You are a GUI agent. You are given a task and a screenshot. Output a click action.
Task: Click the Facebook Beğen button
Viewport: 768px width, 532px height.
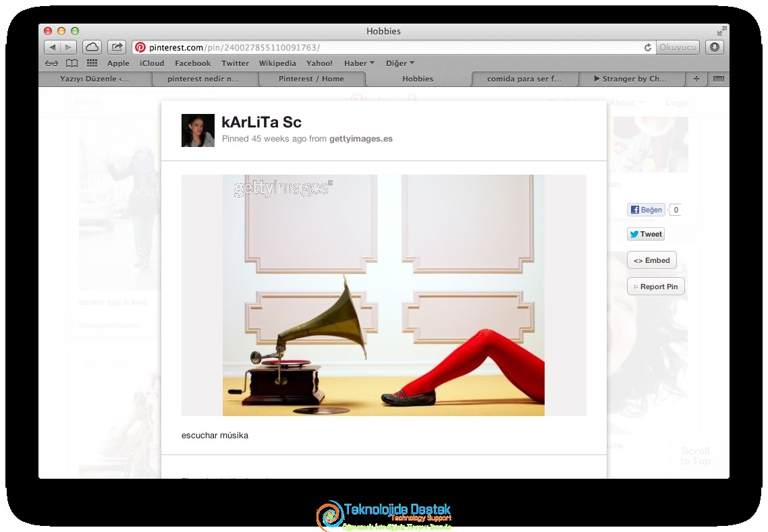(646, 210)
